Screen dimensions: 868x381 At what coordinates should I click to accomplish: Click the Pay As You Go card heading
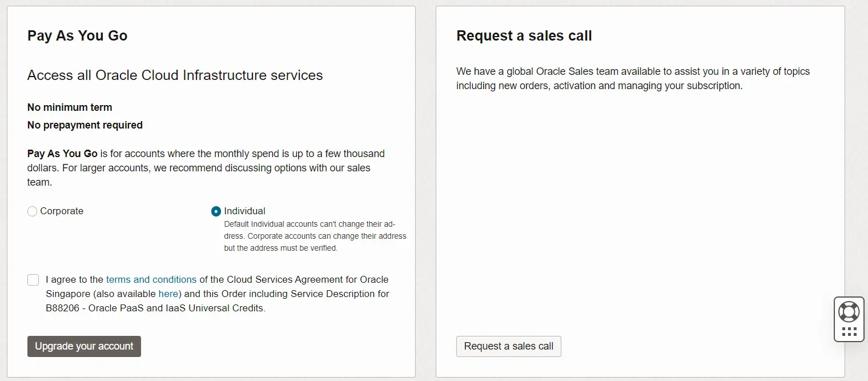click(78, 36)
